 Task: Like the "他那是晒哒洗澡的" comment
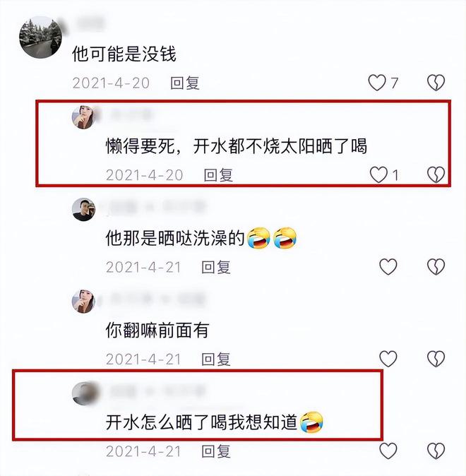pyautogui.click(x=388, y=267)
